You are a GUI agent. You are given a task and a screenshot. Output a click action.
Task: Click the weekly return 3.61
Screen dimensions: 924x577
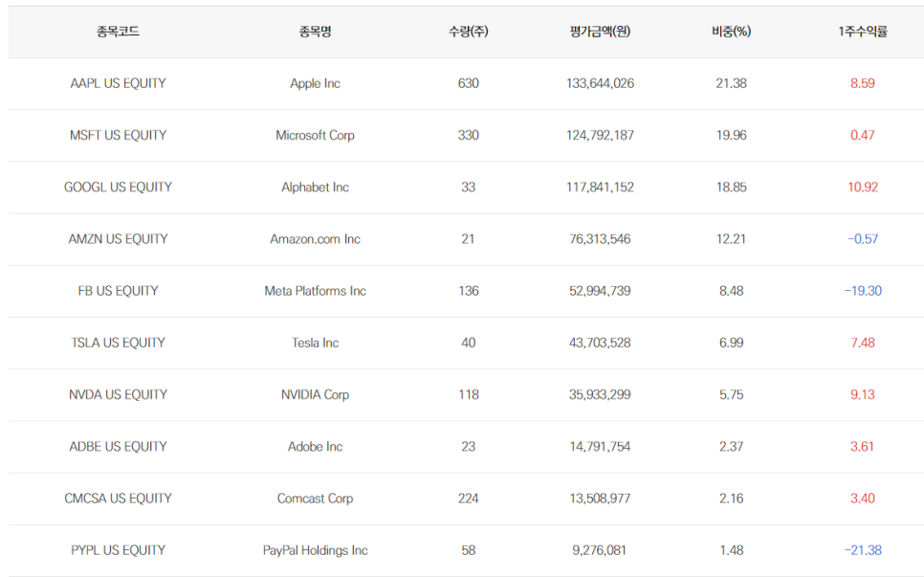(x=863, y=446)
